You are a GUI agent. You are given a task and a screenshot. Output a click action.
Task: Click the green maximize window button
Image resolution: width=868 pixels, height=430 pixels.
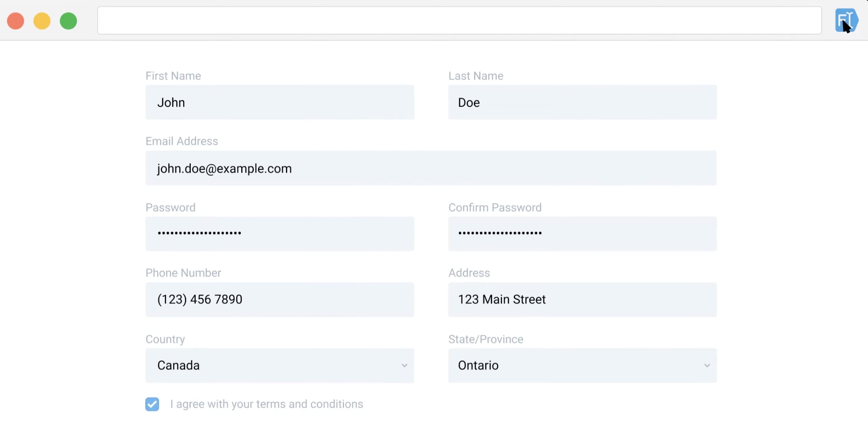tap(68, 21)
